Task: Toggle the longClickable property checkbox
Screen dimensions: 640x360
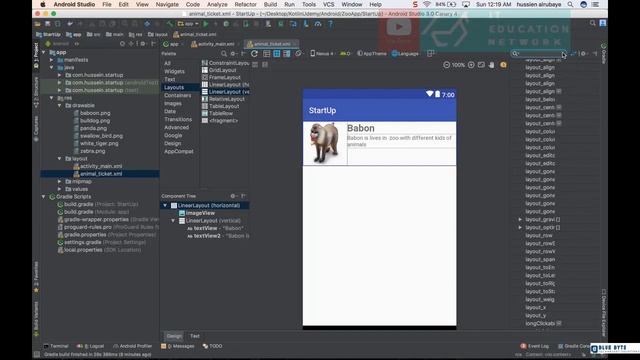Action: 559,323
